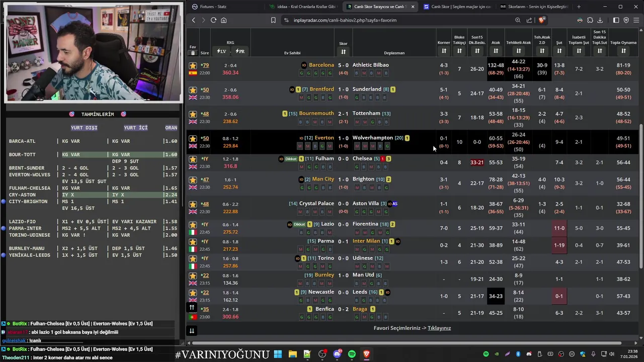644x362 pixels.
Task: Sort by Atak column arrows
Action: tap(496, 51)
